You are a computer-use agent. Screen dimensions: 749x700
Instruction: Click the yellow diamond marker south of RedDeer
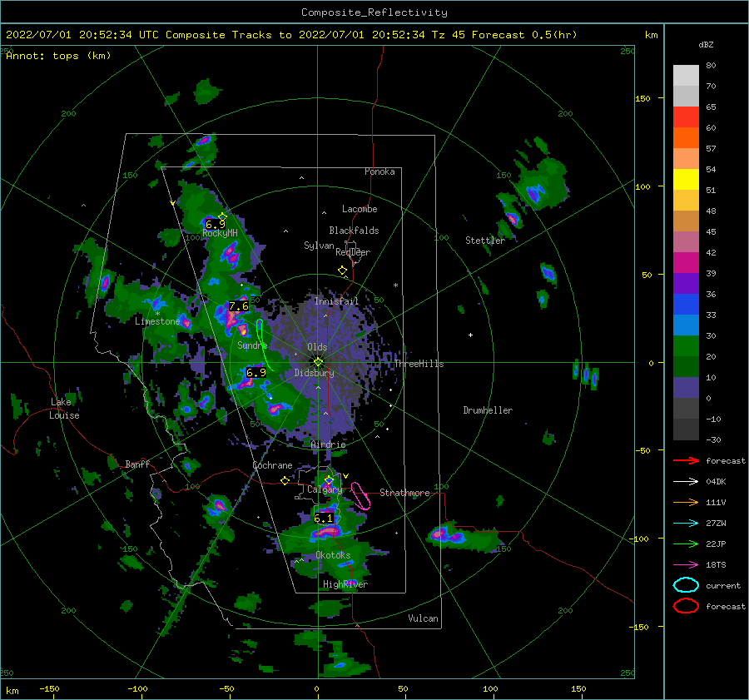pos(342,271)
